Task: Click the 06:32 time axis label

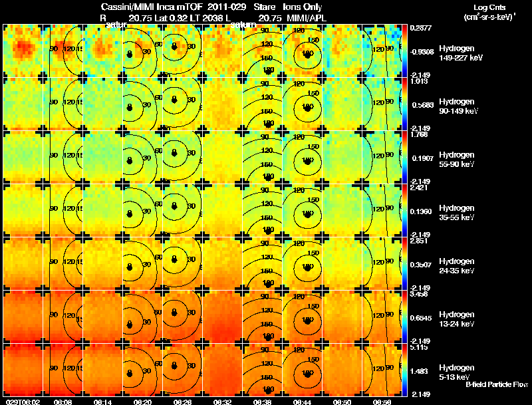Action: (x=222, y=402)
